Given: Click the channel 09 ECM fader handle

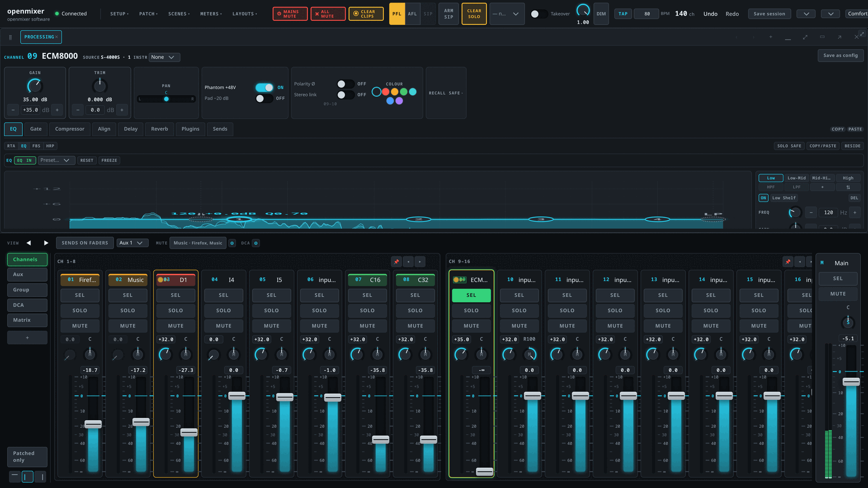Looking at the screenshot, I should (484, 471).
